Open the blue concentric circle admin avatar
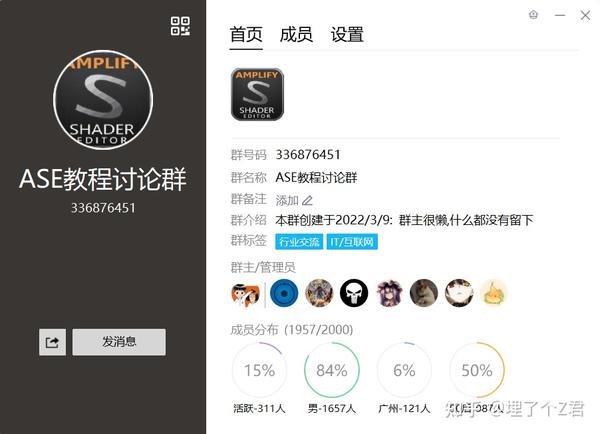Image resolution: width=600 pixels, height=434 pixels. click(x=284, y=294)
